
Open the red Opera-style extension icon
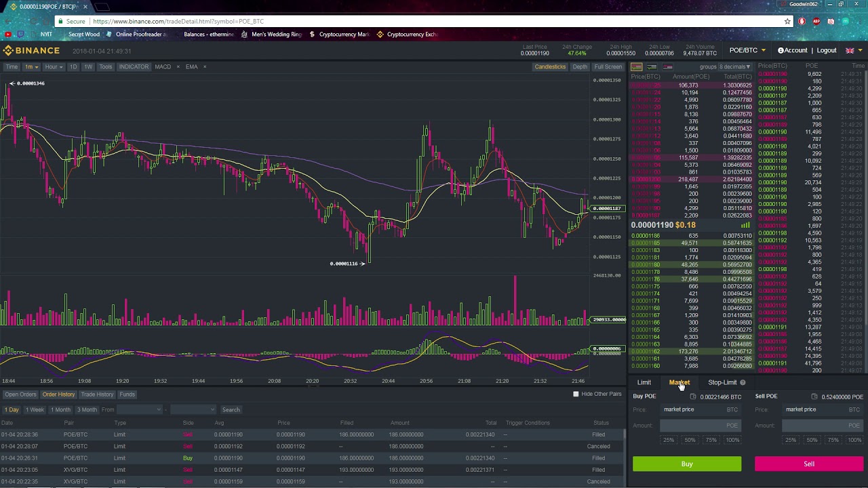click(x=802, y=21)
